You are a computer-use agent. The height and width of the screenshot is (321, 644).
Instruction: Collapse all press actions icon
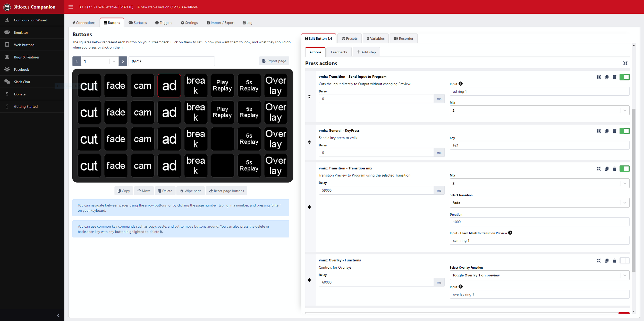click(625, 63)
